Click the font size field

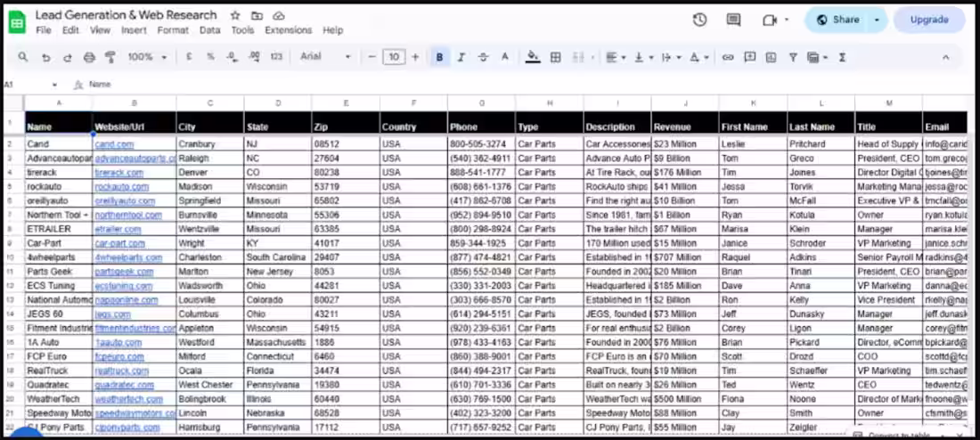[394, 57]
